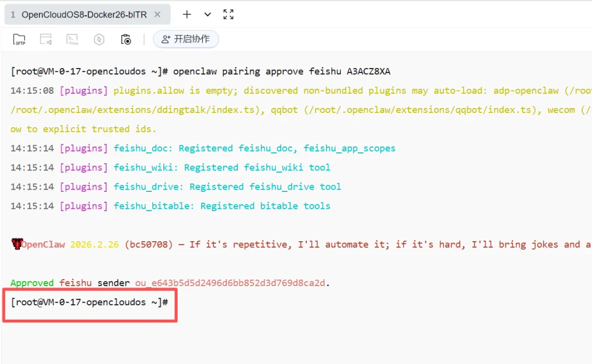This screenshot has width=592, height=364.
Task: Open the SFTP file transfer panel
Action: click(x=19, y=39)
